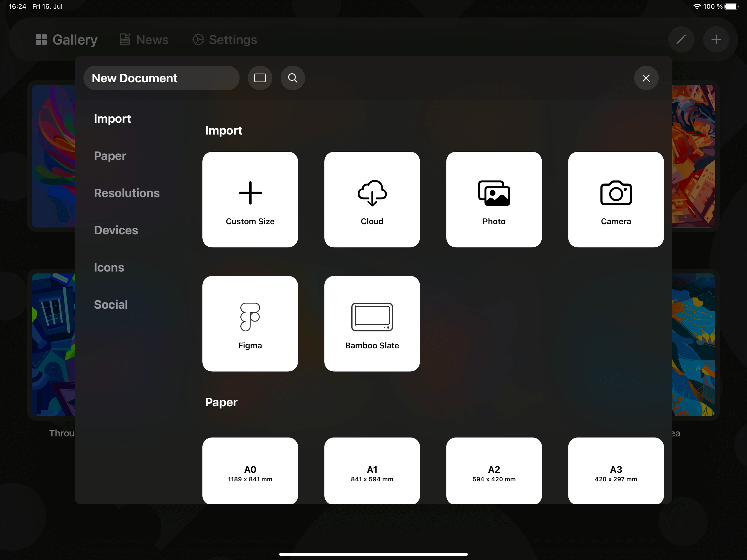Tap the battery indicator in status bar
Image resolution: width=747 pixels, height=560 pixels.
click(731, 6)
